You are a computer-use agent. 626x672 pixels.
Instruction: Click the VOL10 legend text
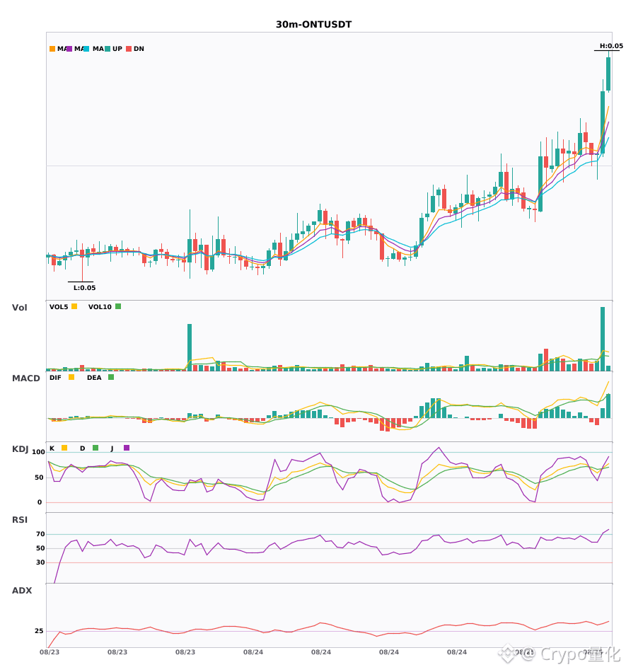[100, 307]
